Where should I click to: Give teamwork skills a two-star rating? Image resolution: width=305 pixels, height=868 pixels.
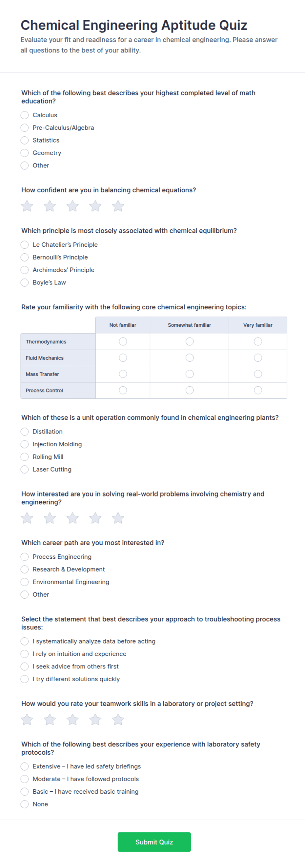coord(50,720)
